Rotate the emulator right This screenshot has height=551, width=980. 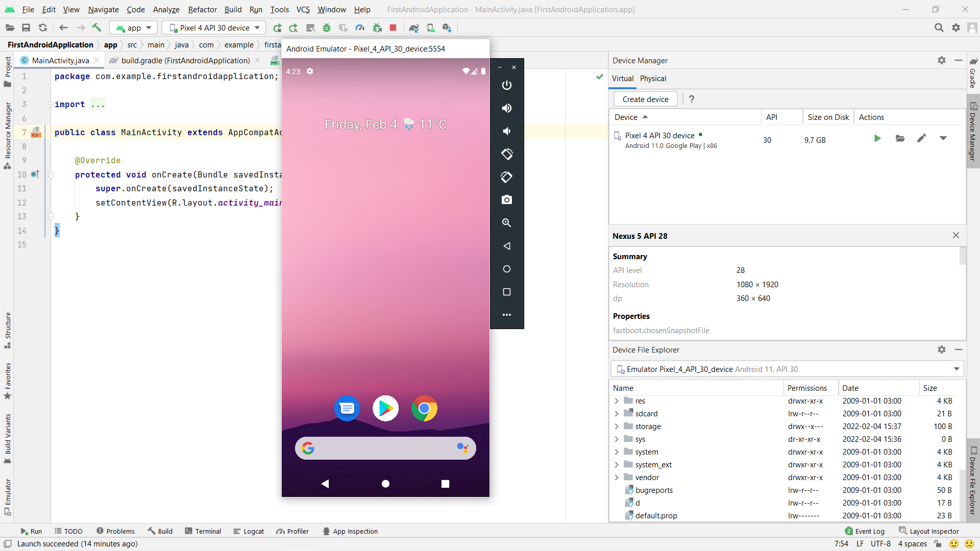(x=506, y=177)
